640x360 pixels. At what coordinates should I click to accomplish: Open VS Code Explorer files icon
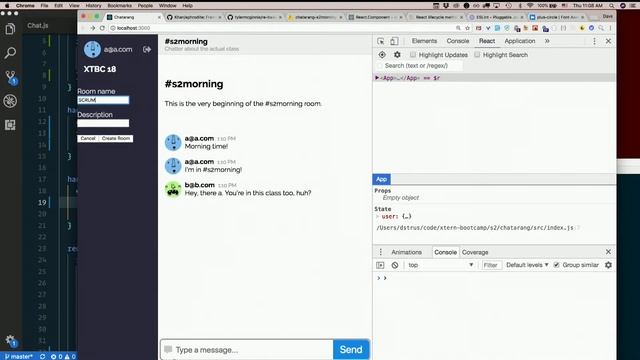point(10,29)
